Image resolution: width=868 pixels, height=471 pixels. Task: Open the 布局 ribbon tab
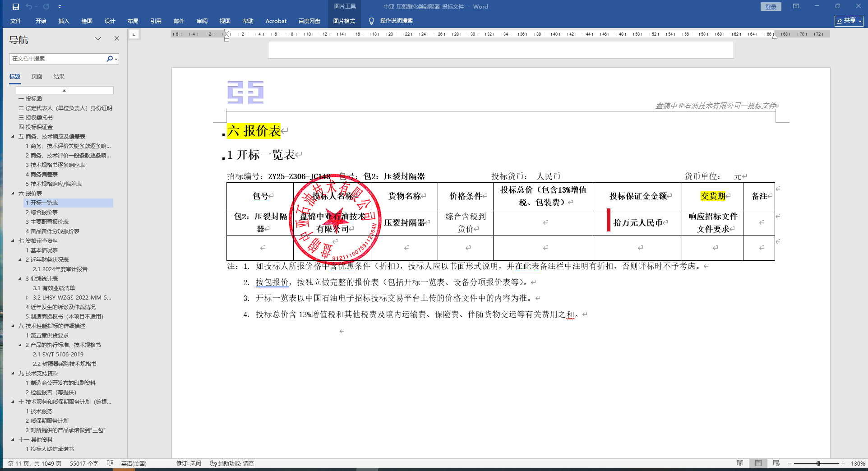pyautogui.click(x=133, y=21)
